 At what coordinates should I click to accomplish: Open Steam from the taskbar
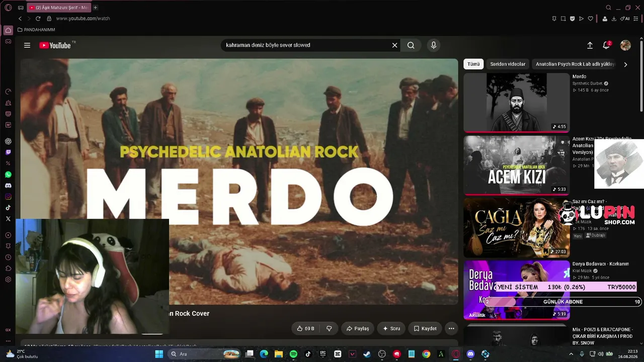click(x=367, y=354)
